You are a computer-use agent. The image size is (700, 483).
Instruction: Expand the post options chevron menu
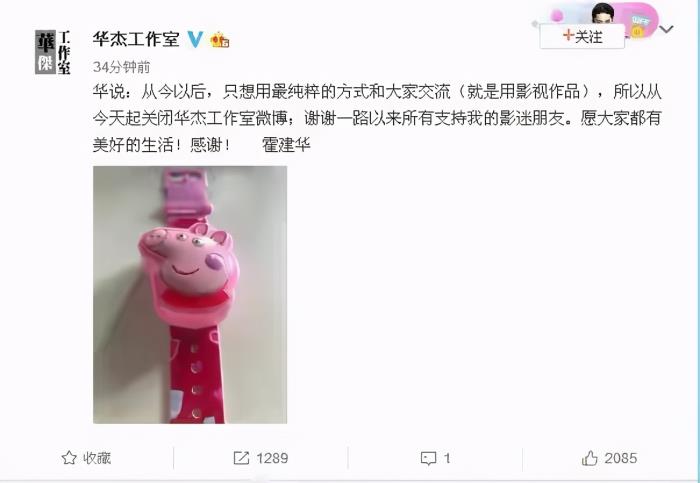click(x=666, y=30)
